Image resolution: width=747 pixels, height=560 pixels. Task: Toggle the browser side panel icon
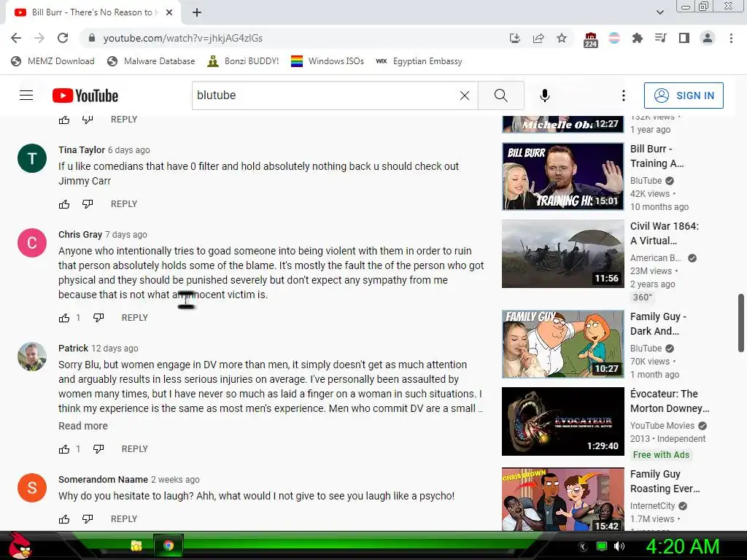point(684,38)
